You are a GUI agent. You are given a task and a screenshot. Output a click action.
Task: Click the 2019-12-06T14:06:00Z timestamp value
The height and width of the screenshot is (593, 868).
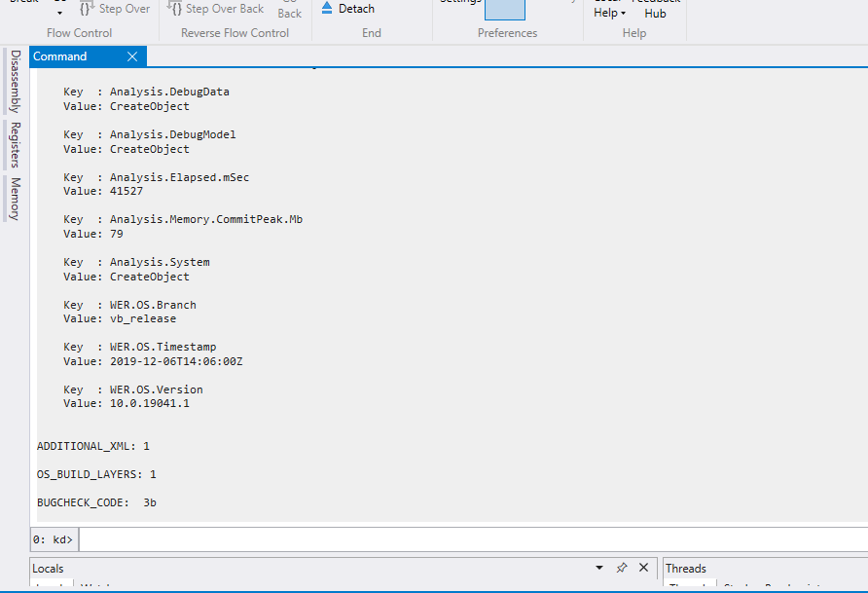click(176, 361)
